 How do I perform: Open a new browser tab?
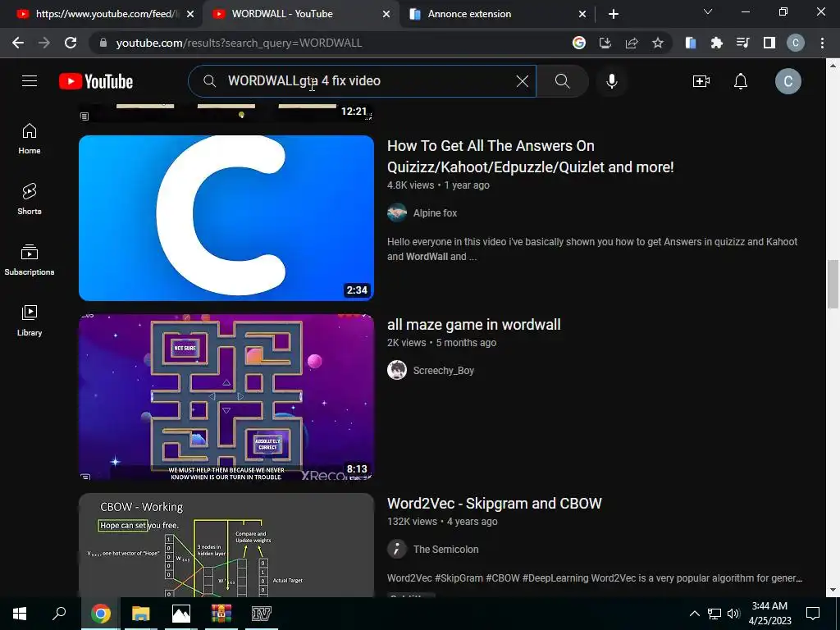pyautogui.click(x=614, y=14)
